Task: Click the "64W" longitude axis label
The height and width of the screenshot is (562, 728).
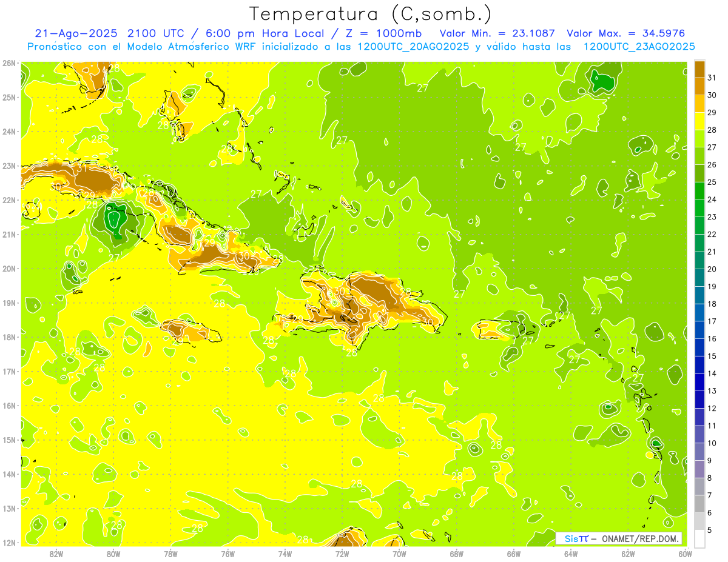Action: (571, 554)
